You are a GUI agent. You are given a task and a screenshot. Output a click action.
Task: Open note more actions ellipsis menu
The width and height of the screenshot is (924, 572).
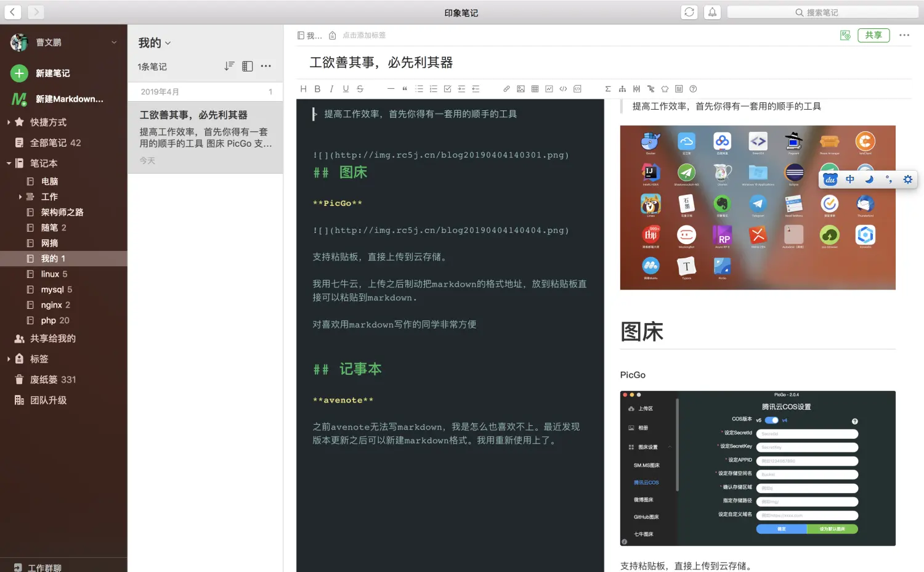point(904,35)
